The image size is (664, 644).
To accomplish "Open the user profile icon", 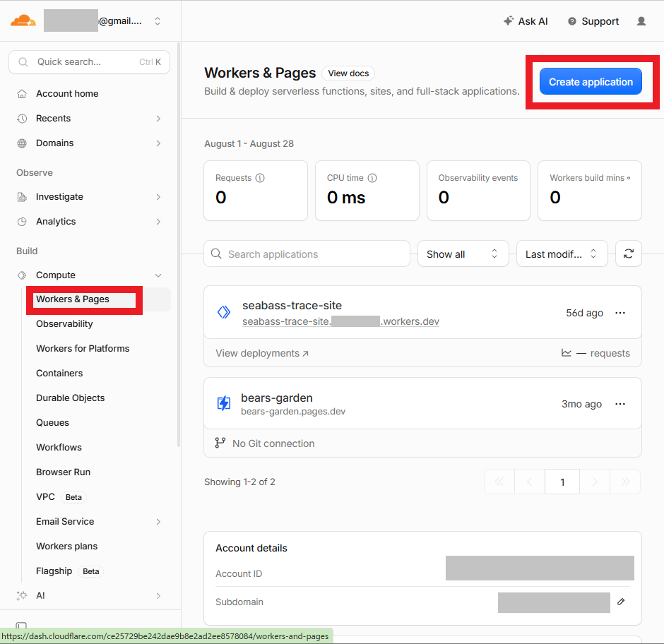I will [x=641, y=21].
